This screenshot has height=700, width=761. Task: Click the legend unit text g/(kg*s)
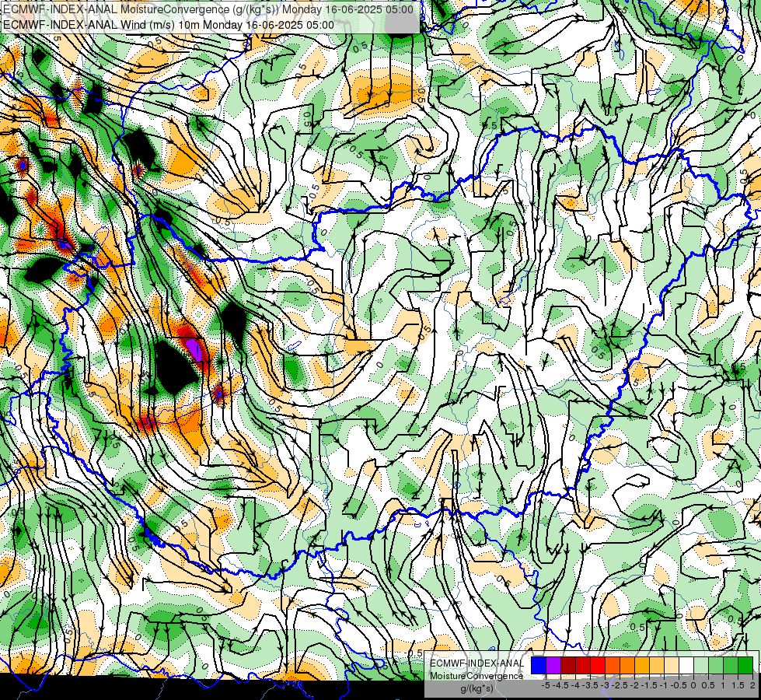point(476,688)
